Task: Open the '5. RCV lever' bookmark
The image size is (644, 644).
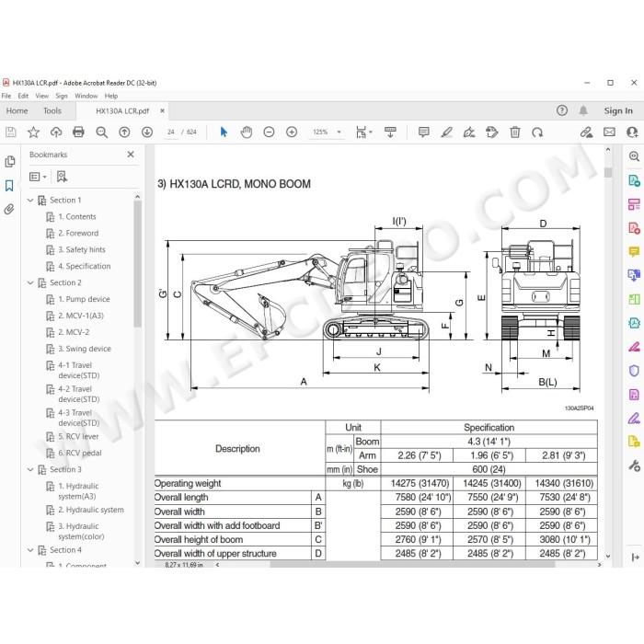Action: pos(78,437)
